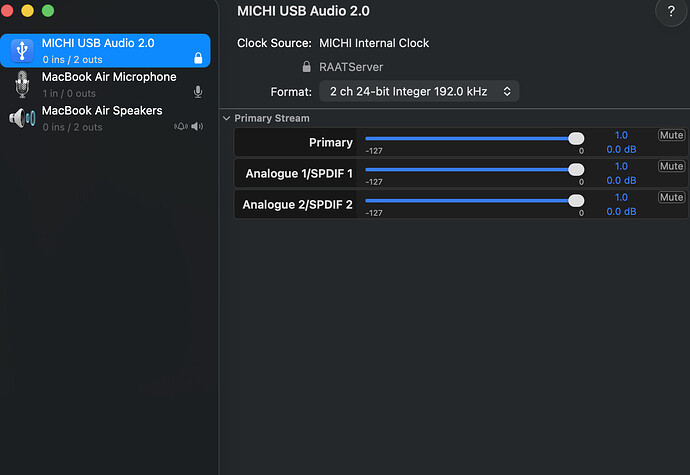
Task: Click the speaker default output icon
Action: tap(197, 126)
